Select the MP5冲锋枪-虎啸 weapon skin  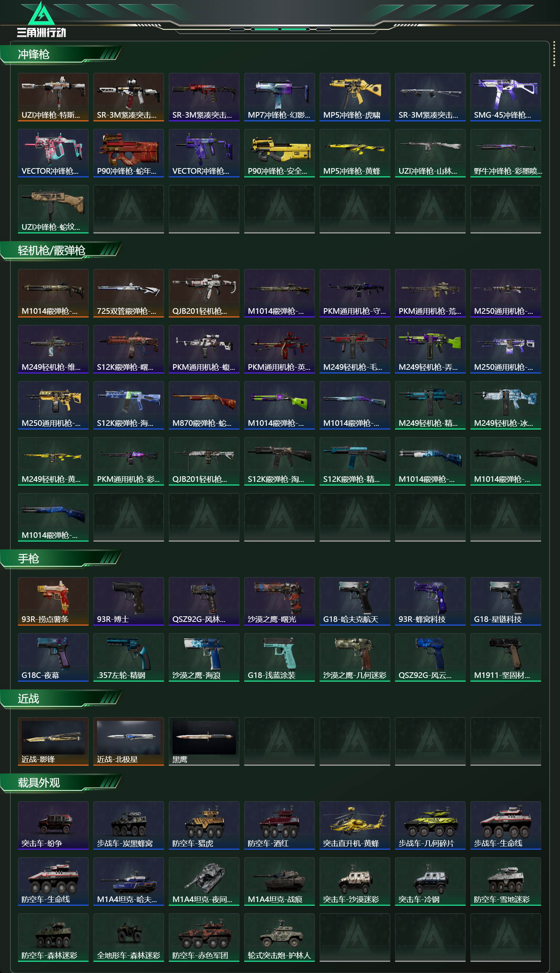point(355,97)
